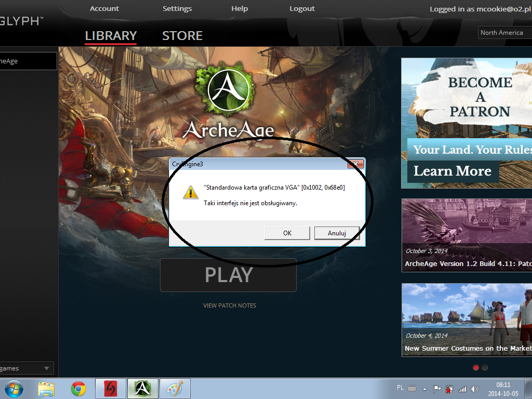The width and height of the screenshot is (532, 399).
Task: Expand the games filter dropdown
Action: coord(27,368)
